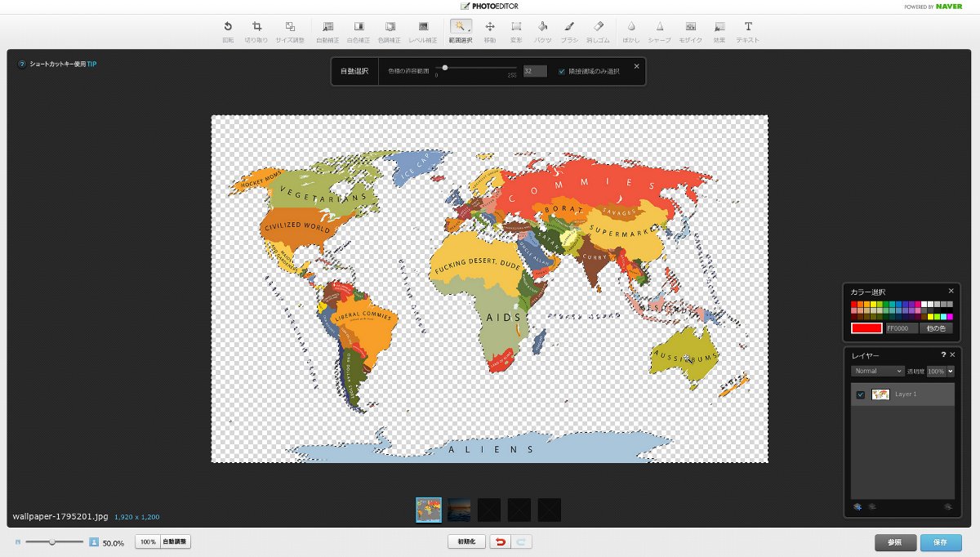The image size is (980, 557).
Task: Select the Layer 1 thumbnail
Action: pos(880,394)
